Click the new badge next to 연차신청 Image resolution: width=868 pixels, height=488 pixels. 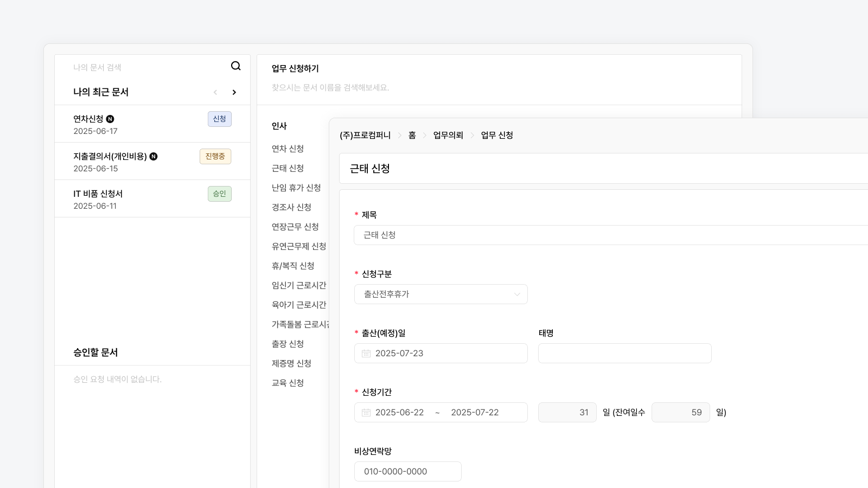coord(110,119)
